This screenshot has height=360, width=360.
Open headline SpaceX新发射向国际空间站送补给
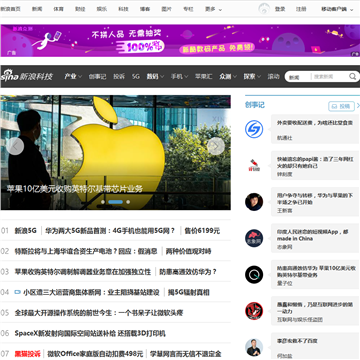coord(90,333)
